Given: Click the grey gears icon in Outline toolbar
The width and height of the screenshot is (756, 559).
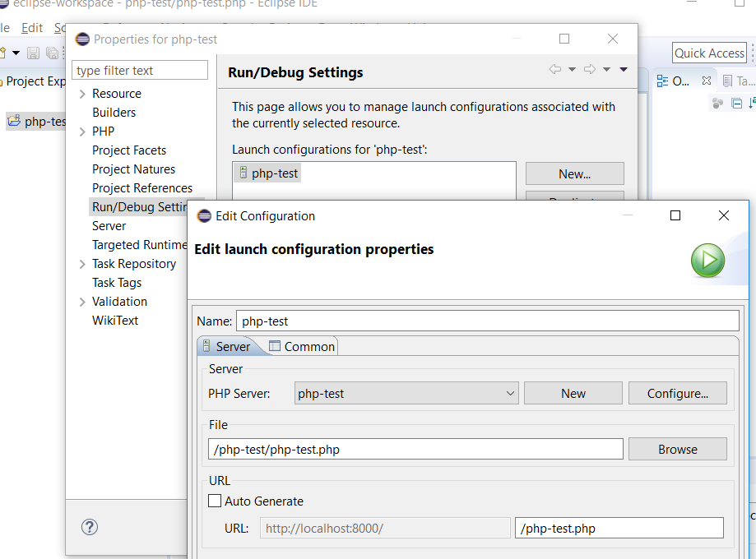Looking at the screenshot, I should point(717,103).
